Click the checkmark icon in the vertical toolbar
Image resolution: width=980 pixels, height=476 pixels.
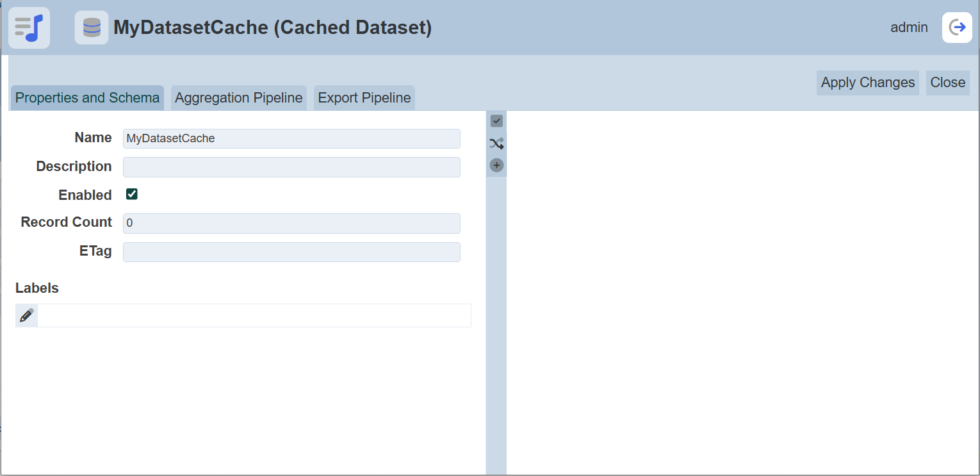point(496,120)
